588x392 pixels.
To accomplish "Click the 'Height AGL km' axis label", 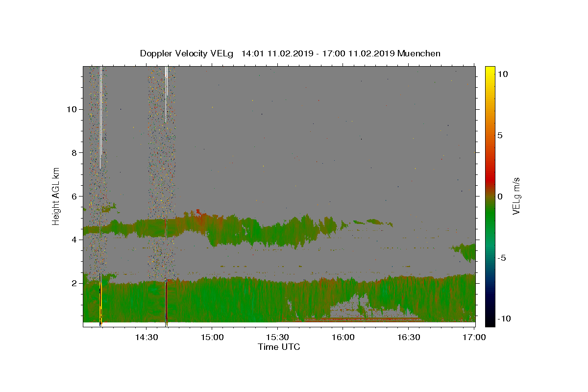I will tap(56, 196).
